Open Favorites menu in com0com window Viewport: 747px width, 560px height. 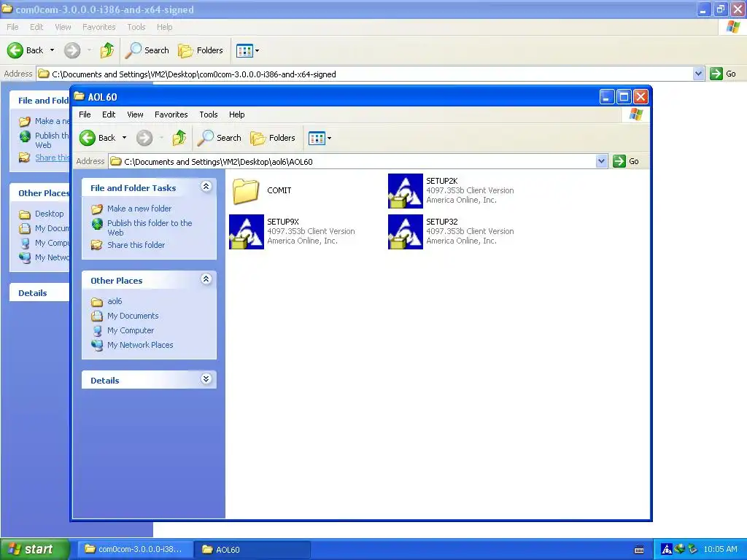[x=98, y=27]
